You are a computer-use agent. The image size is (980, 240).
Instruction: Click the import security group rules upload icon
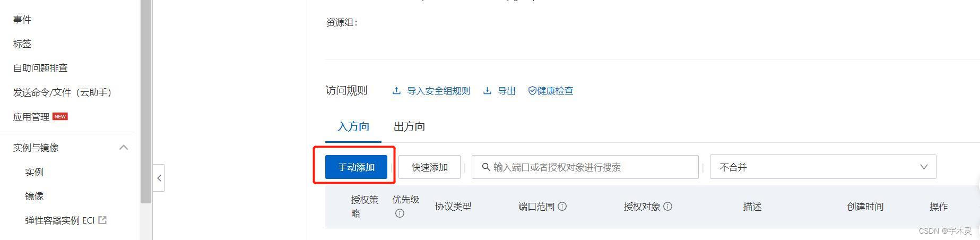click(396, 91)
